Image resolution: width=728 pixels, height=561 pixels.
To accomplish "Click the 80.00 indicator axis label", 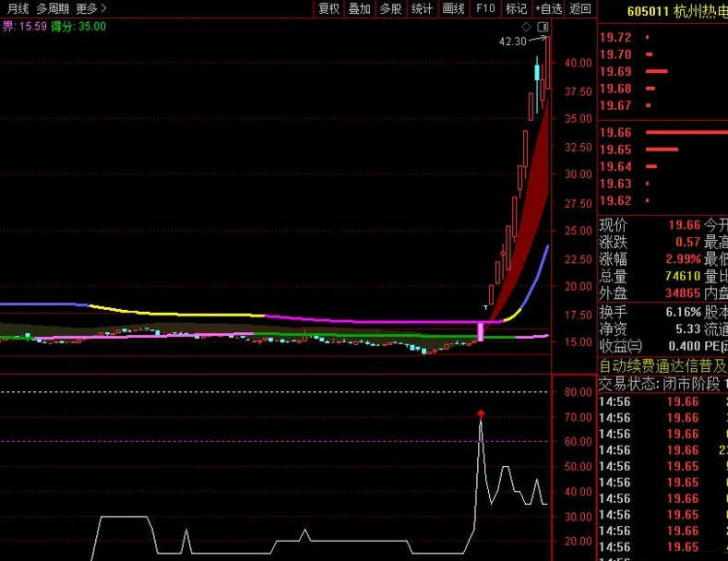I will pos(578,392).
